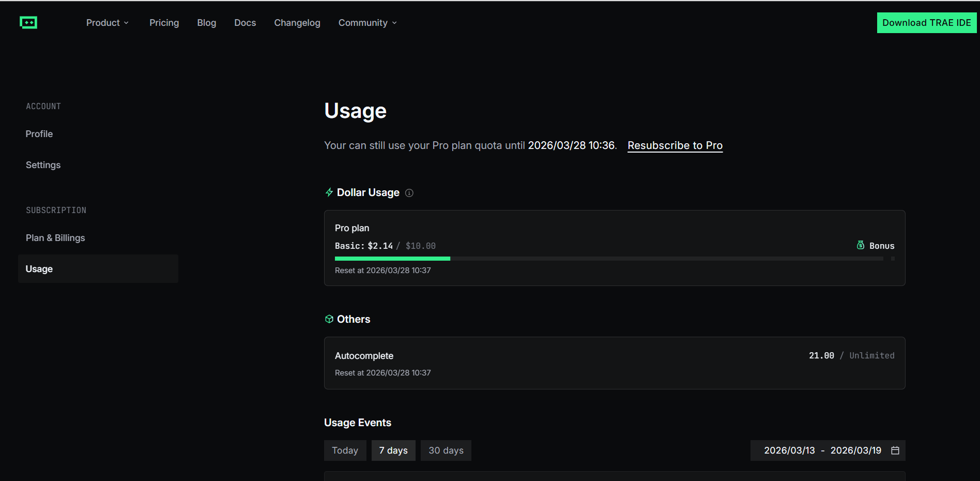This screenshot has width=980, height=481.
Task: Click the lightning bolt Dollar Usage icon
Action: pos(329,192)
